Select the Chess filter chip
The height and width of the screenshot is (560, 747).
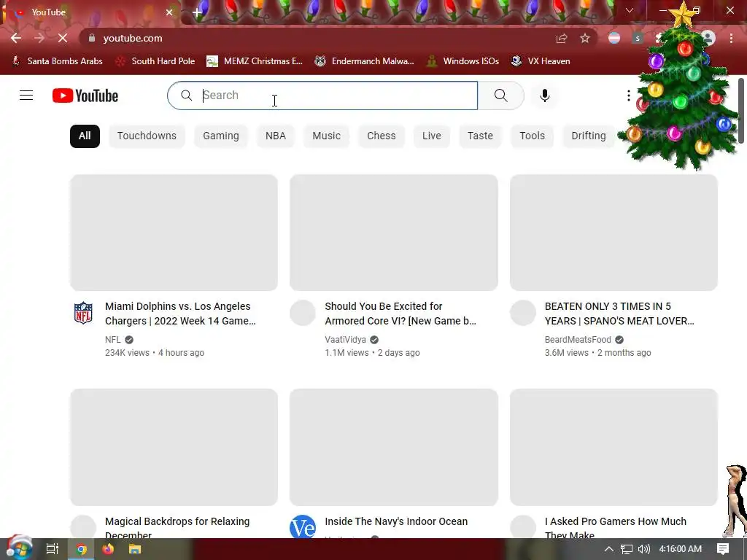click(381, 136)
